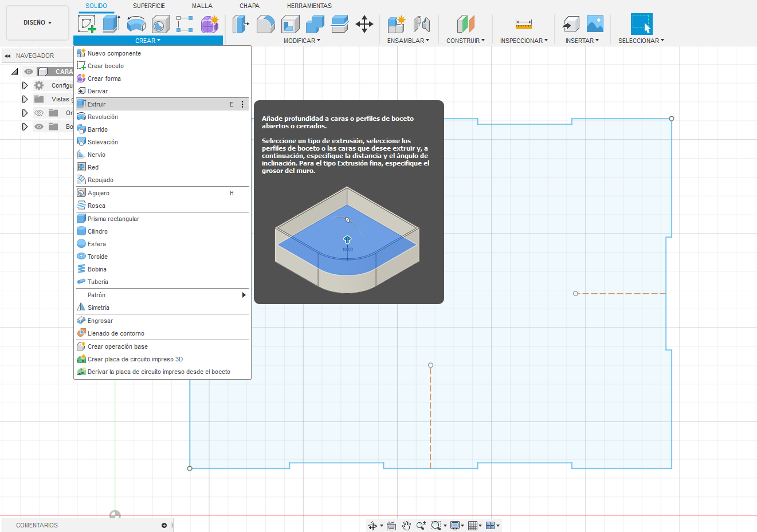Click the Seleccionar cursor tool icon
Viewport: 757px width, 532px height.
(642, 24)
